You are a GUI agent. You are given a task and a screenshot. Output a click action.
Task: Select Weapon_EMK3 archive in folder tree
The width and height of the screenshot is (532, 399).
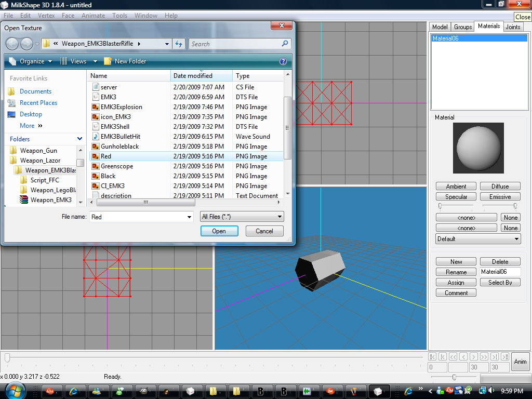coord(51,200)
